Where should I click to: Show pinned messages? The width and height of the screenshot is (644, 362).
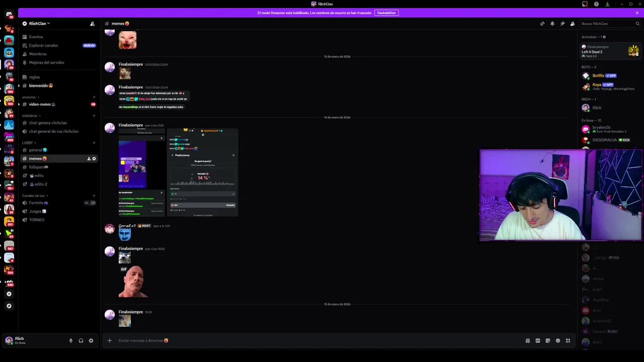[x=562, y=24]
